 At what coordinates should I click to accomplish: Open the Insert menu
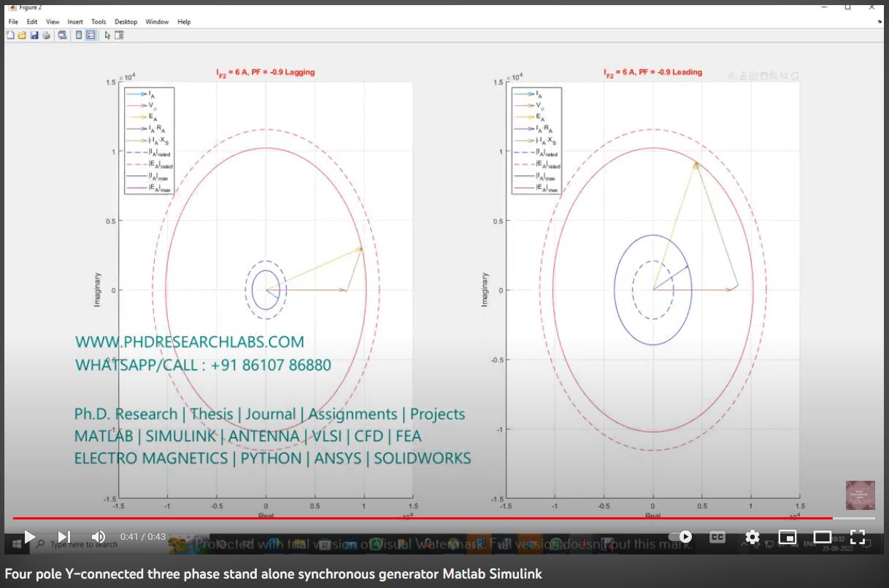click(75, 22)
